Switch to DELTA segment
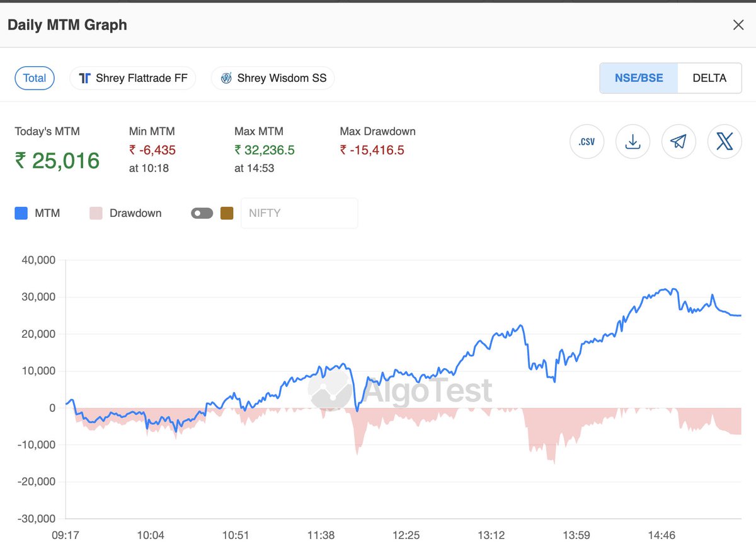Viewport: 756px width, 556px height. coord(709,78)
